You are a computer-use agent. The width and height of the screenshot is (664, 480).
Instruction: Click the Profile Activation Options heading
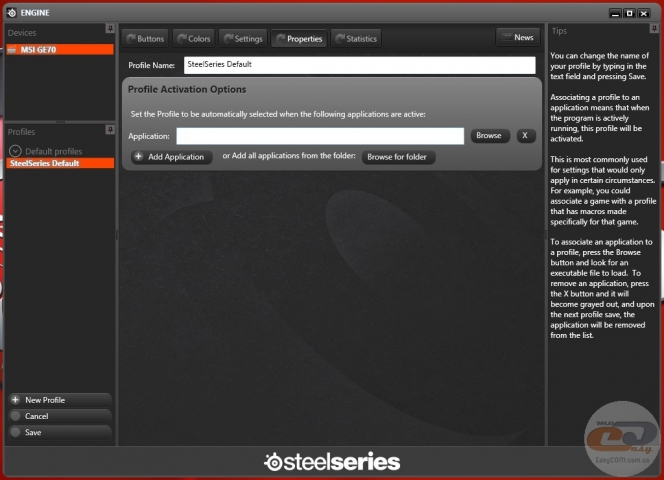[187, 89]
